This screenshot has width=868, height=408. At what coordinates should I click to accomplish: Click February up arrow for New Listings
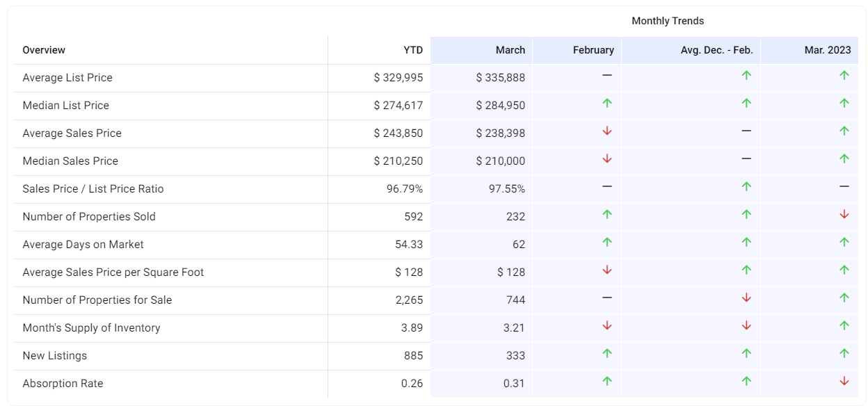tap(606, 353)
